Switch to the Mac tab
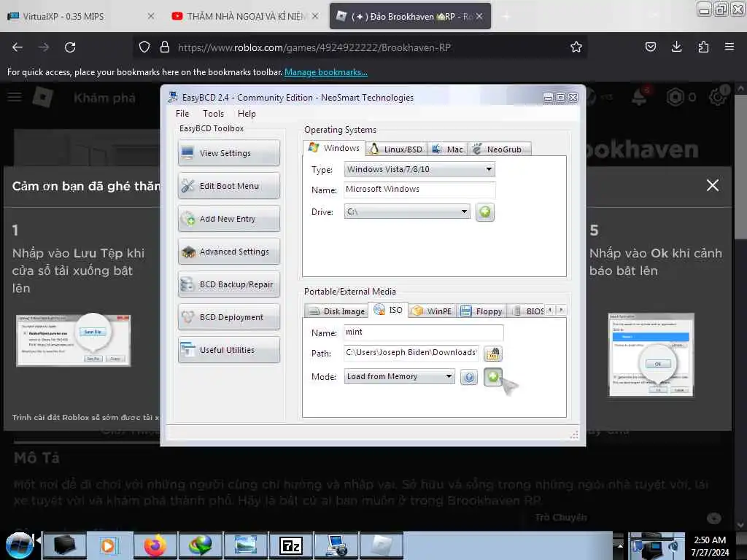The image size is (747, 560). point(447,149)
